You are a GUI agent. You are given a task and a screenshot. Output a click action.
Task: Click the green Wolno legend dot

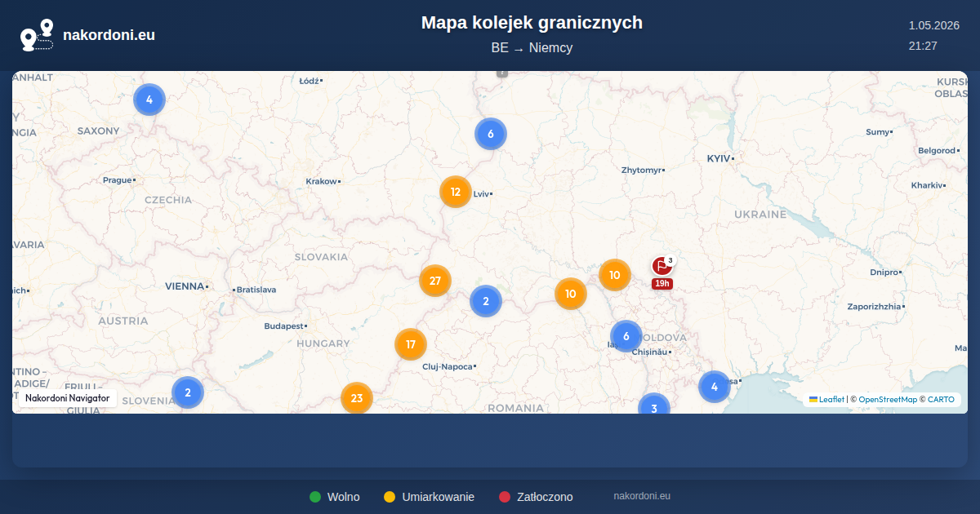coord(315,497)
